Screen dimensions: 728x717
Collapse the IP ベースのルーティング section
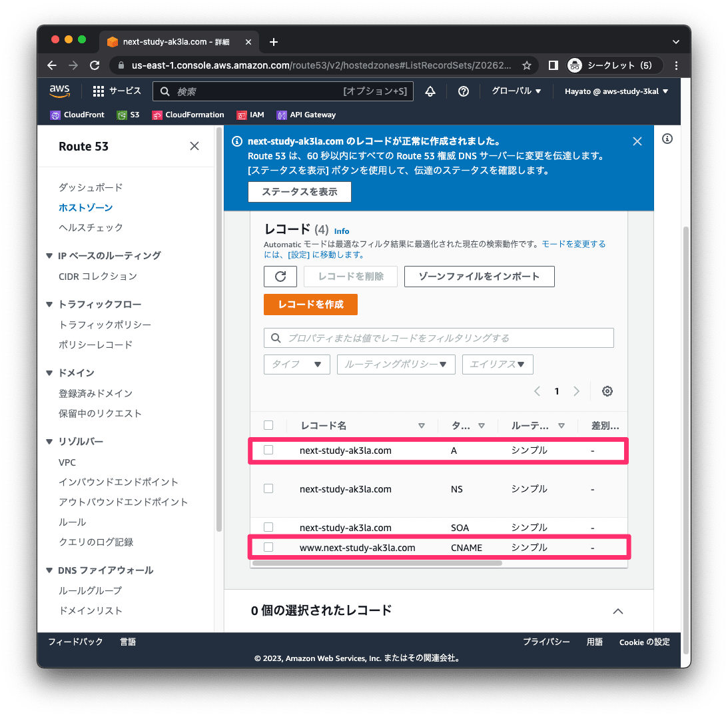(49, 256)
